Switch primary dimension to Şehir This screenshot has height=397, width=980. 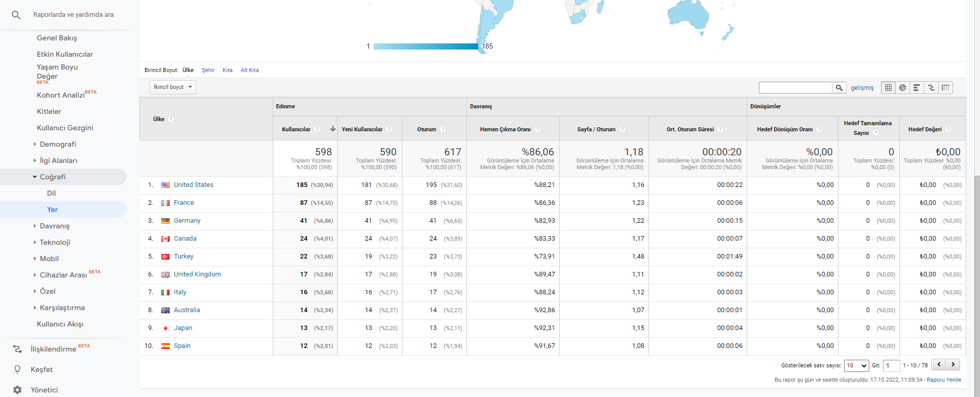tap(208, 70)
